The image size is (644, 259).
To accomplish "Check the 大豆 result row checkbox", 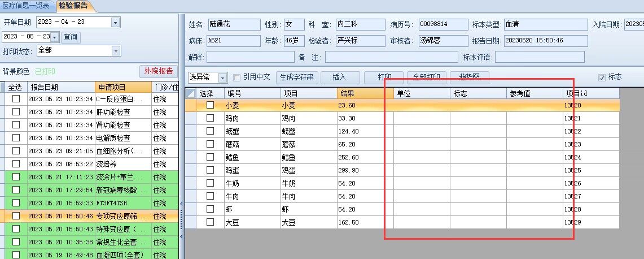I will pyautogui.click(x=211, y=222).
